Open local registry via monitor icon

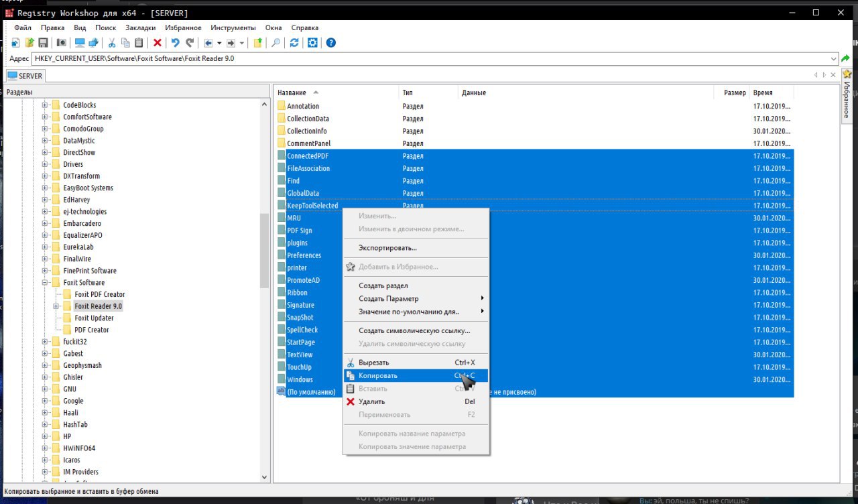point(80,43)
